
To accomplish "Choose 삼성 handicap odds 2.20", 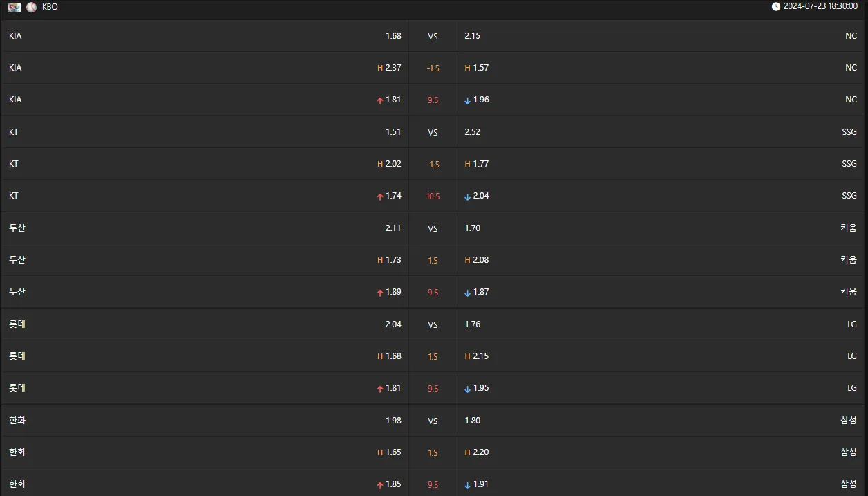I will click(481, 452).
